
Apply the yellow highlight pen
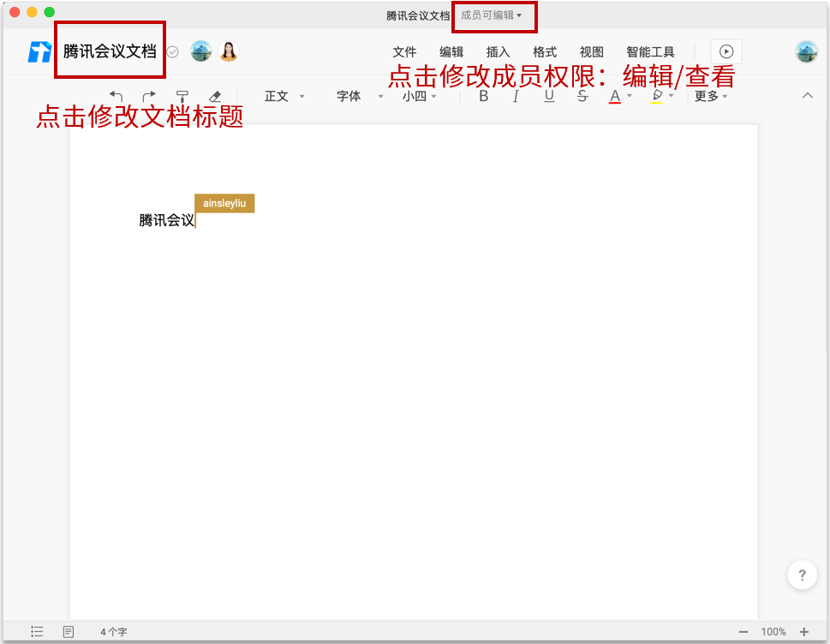[656, 96]
